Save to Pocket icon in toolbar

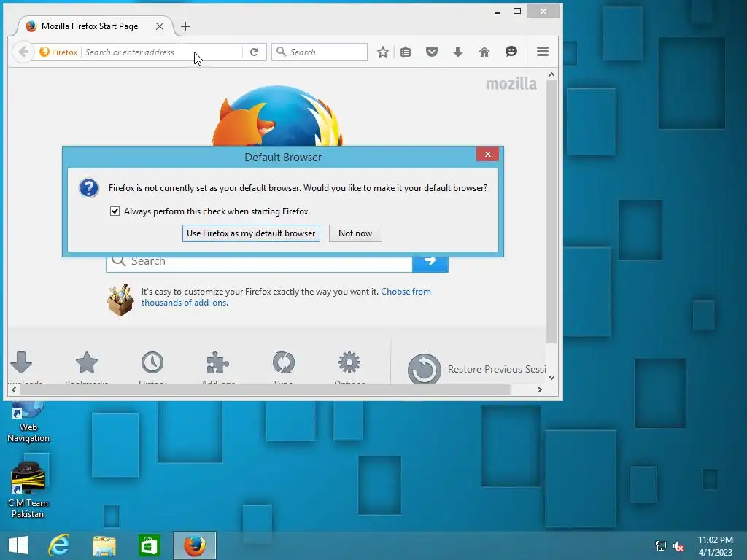click(432, 52)
